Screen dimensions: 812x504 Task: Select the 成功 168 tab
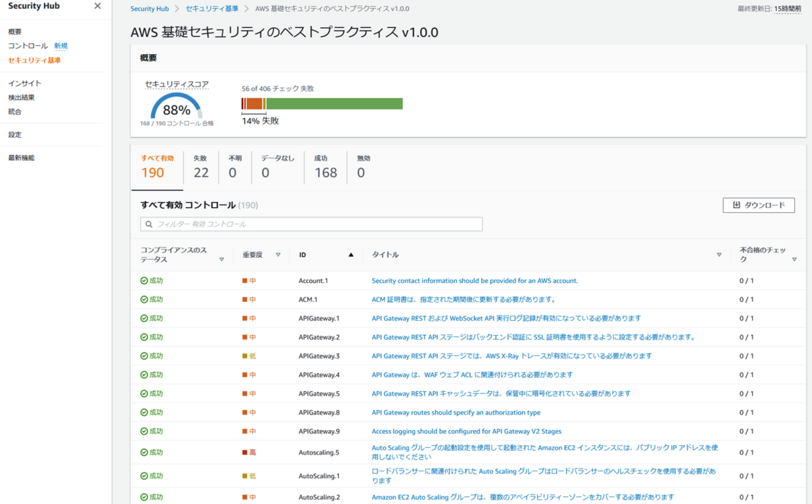click(325, 166)
